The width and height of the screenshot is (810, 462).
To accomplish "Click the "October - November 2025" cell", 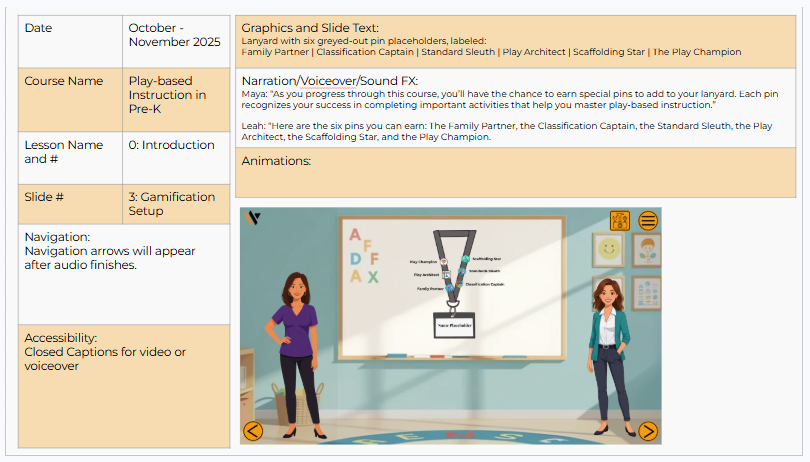I will tap(176, 41).
